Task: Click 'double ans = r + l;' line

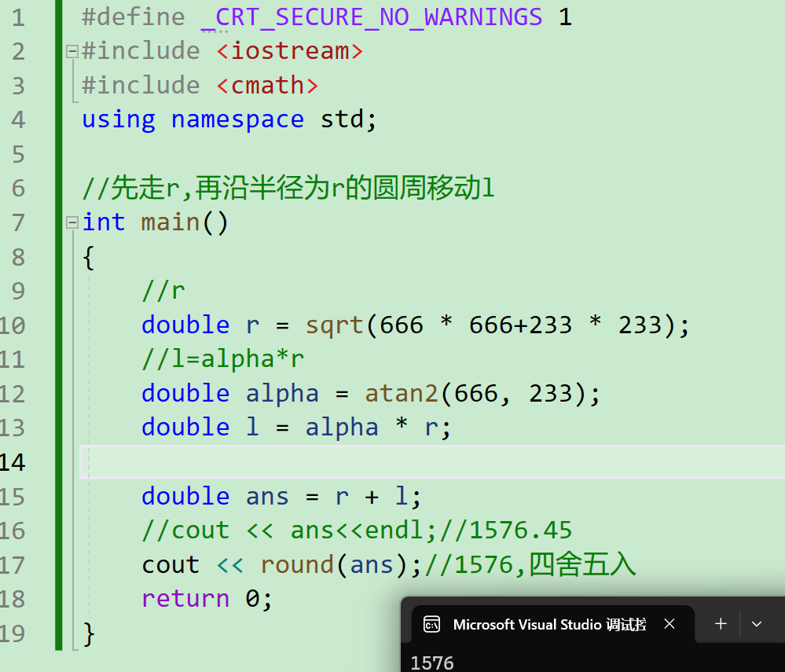Action: click(281, 497)
